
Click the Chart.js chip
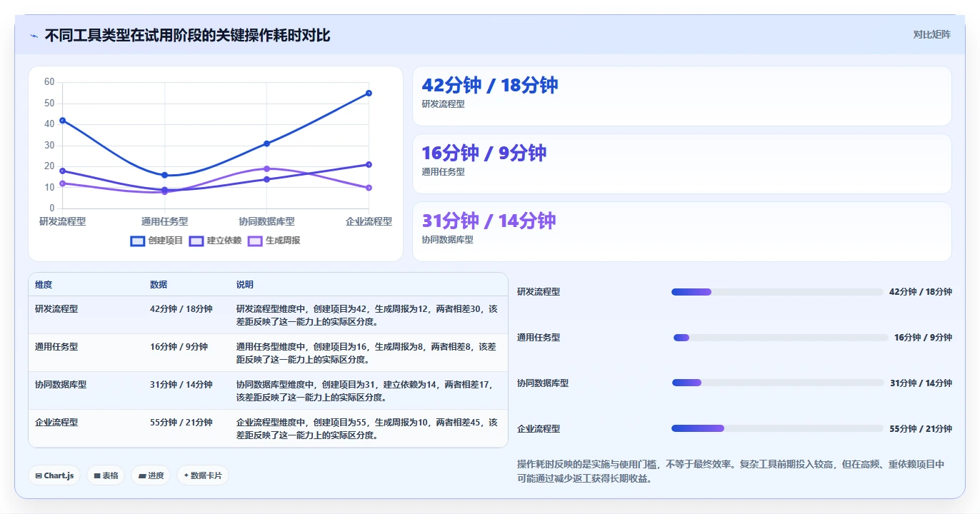tap(54, 475)
